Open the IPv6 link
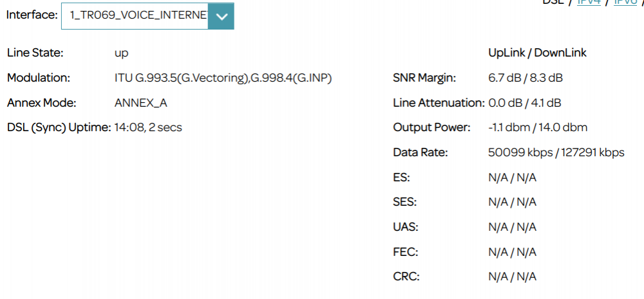The image size is (644, 299). pos(625,3)
